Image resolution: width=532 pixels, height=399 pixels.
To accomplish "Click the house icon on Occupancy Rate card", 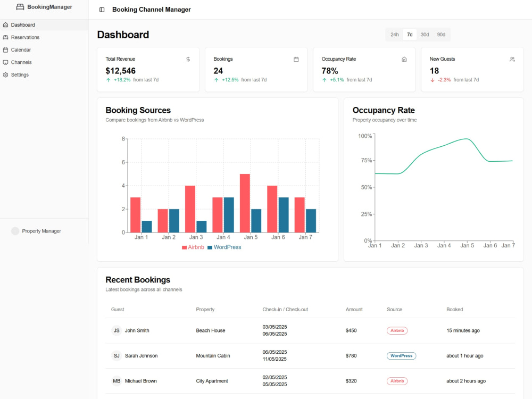I will point(404,60).
